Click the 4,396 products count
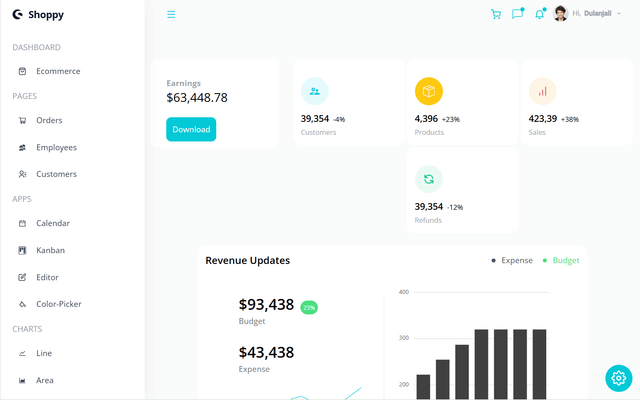 coord(426,119)
